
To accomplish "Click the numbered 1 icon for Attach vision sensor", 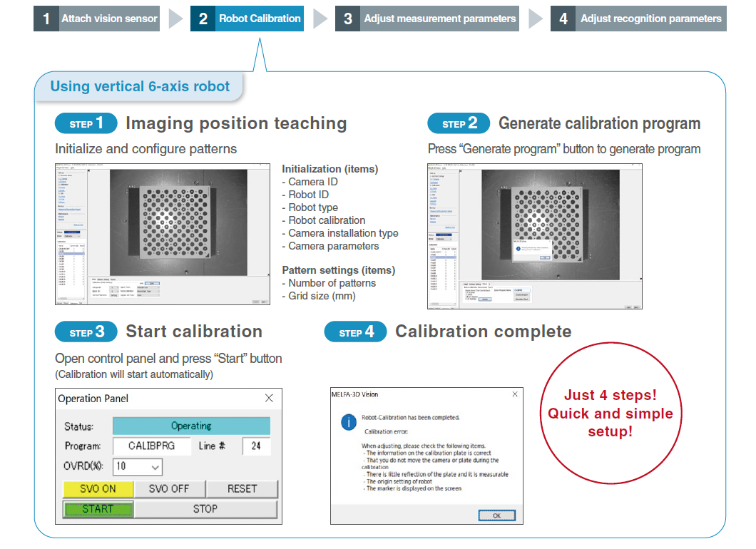I will 46,18.
